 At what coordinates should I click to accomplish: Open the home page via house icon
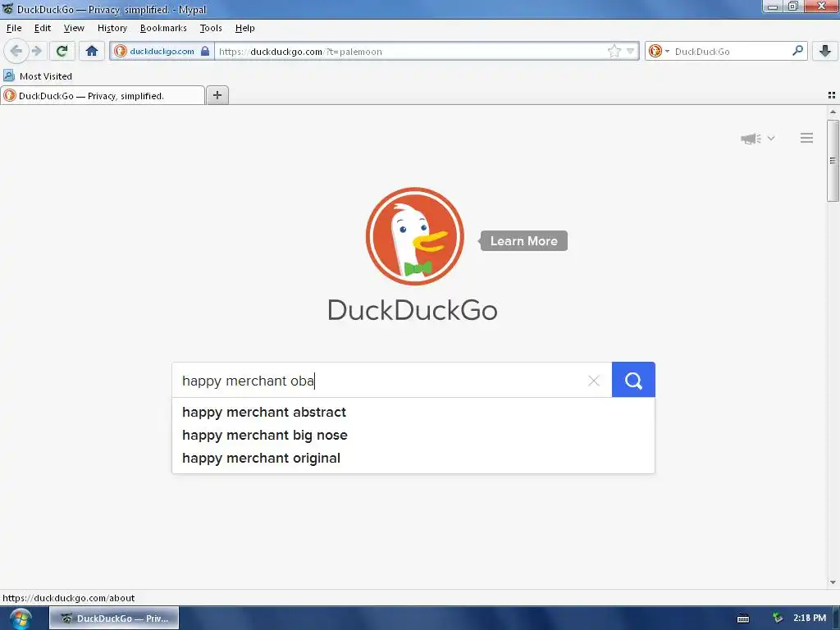tap(92, 51)
